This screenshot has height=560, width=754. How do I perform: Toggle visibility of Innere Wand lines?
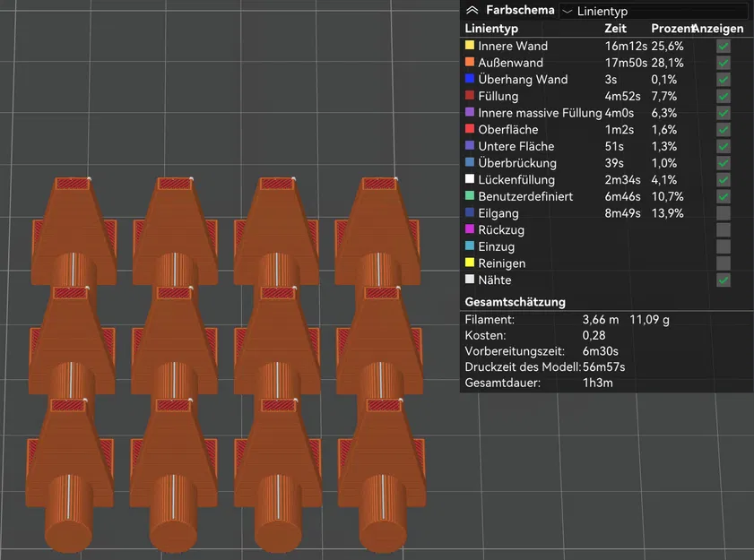tap(724, 47)
